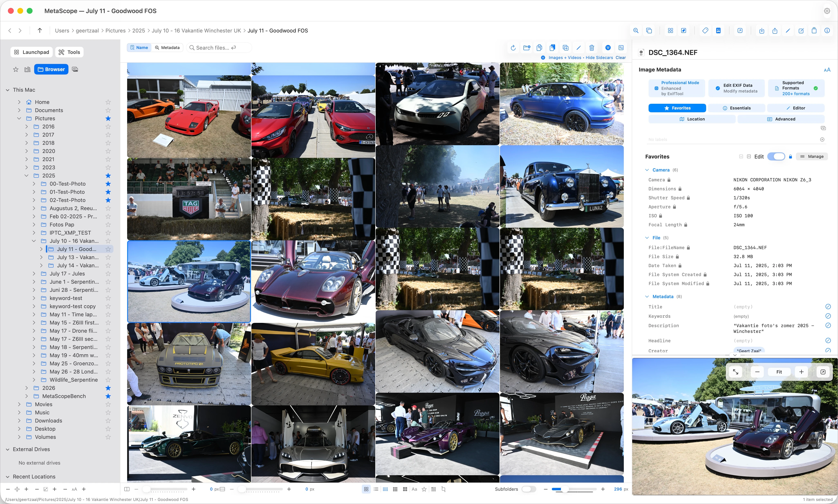Click the split-view panel icon in bottom bar
The width and height of the screenshot is (838, 504).
coord(127,489)
